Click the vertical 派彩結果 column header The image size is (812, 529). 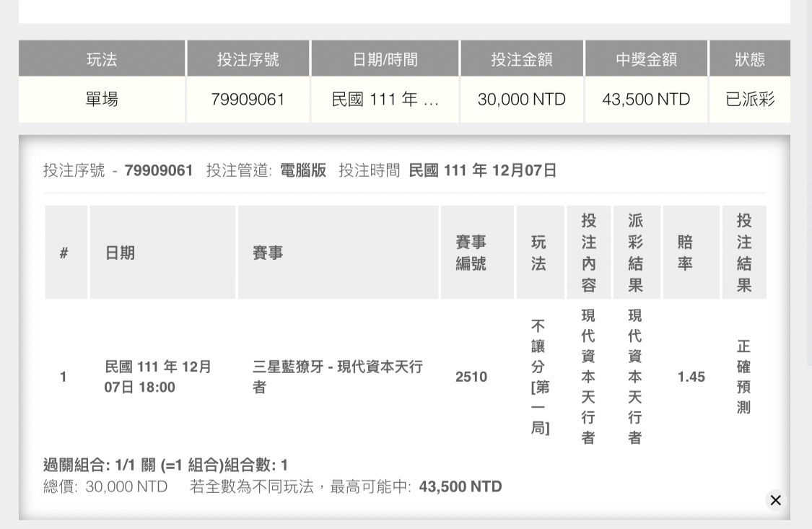tap(637, 252)
